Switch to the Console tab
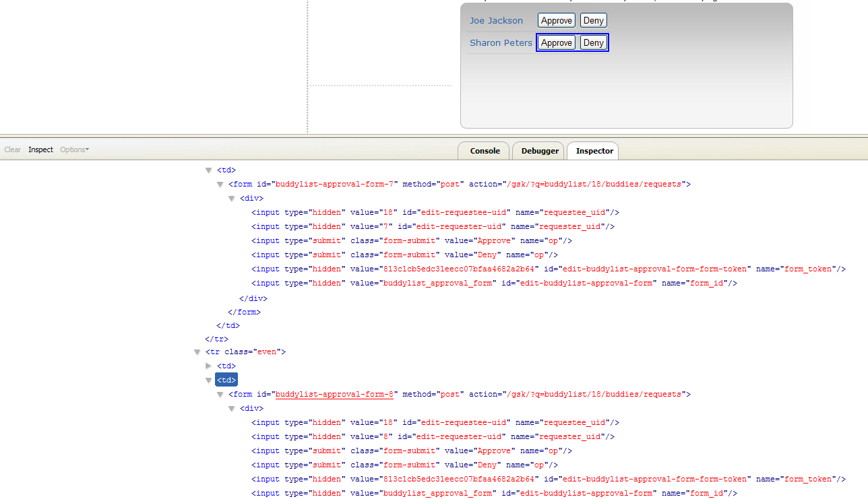This screenshot has height=499, width=868. (485, 151)
